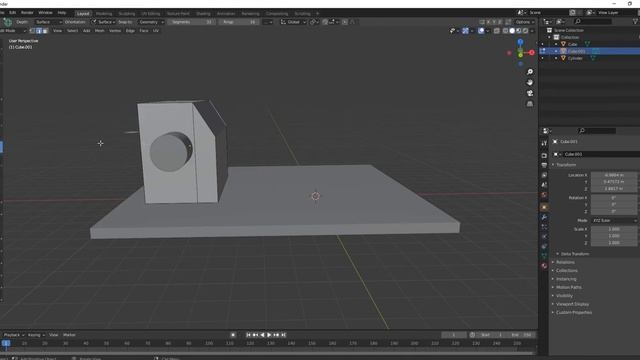Image resolution: width=640 pixels, height=360 pixels.
Task: Open the Render properties tab icon
Action: click(544, 156)
